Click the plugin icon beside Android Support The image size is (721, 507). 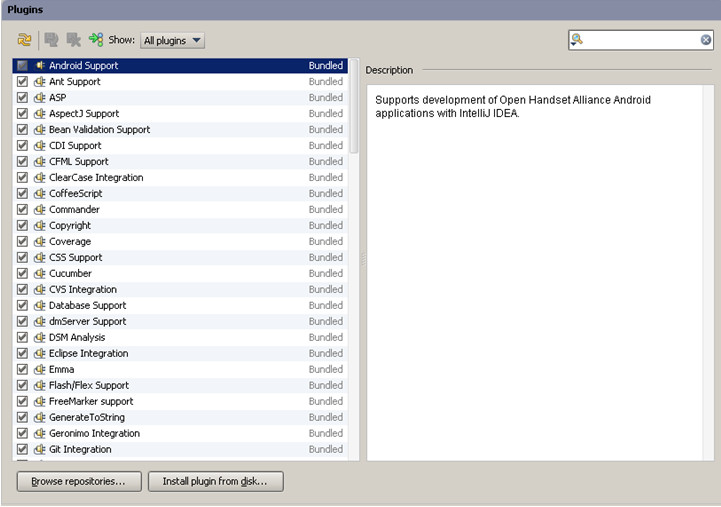pyautogui.click(x=40, y=66)
